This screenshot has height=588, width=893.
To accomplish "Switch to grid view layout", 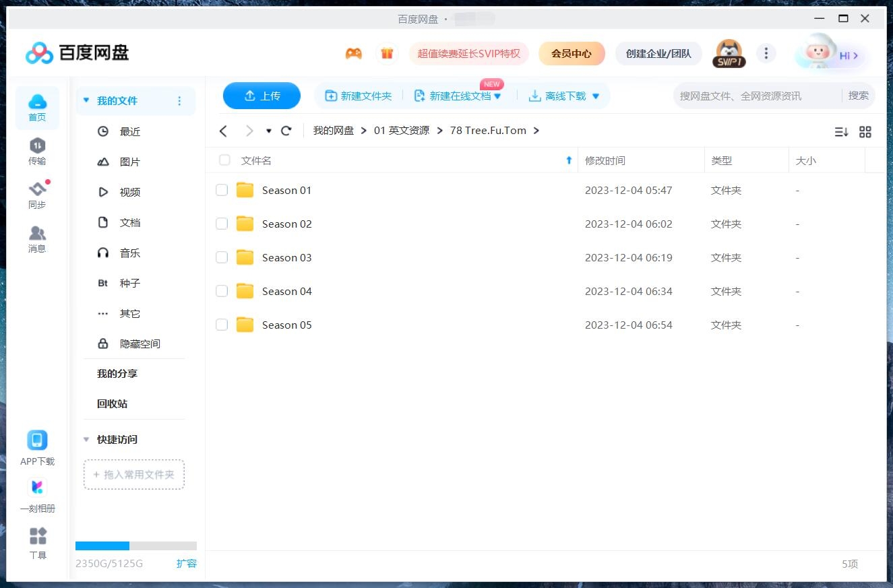I will tap(865, 132).
